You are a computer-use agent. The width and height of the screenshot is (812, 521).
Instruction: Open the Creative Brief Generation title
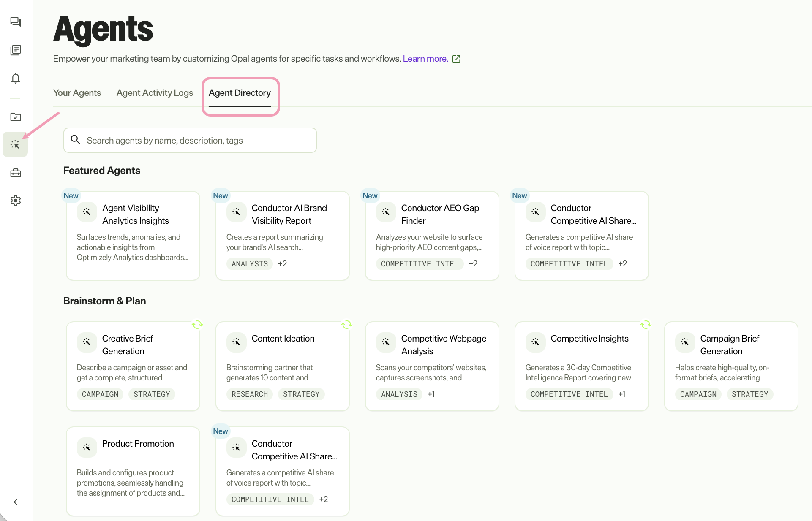pos(128,345)
